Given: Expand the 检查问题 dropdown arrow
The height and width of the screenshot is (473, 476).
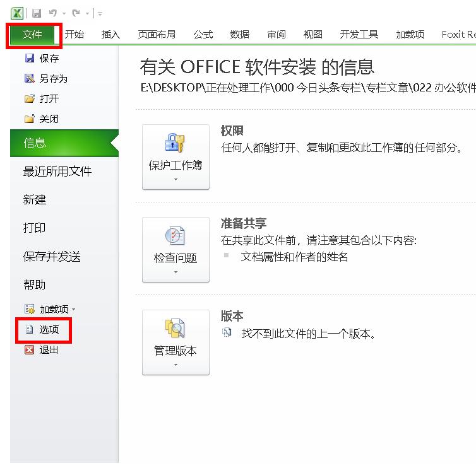Looking at the screenshot, I should [x=176, y=272].
